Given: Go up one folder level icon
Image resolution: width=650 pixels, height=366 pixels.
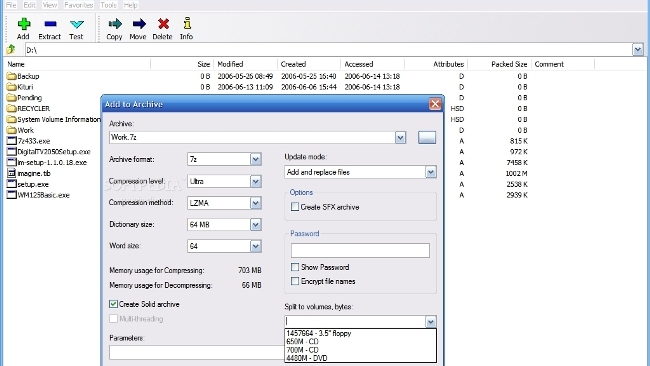Looking at the screenshot, I should coord(11,50).
